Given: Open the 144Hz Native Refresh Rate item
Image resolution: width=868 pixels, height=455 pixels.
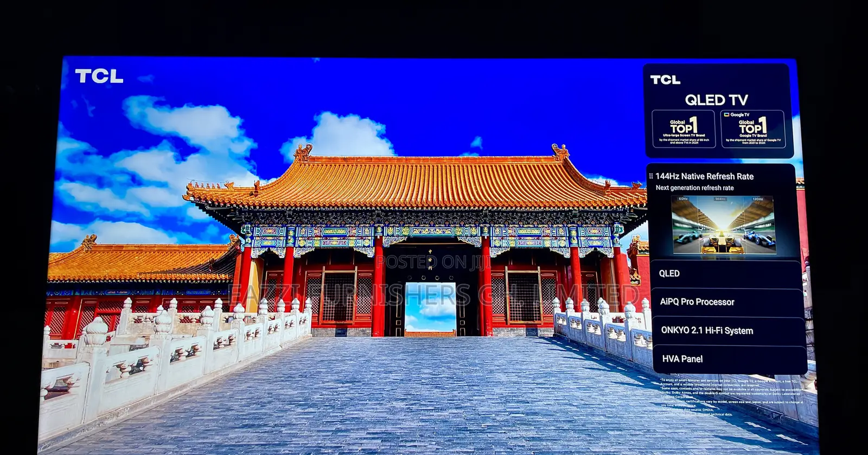Looking at the screenshot, I should coord(704,176).
